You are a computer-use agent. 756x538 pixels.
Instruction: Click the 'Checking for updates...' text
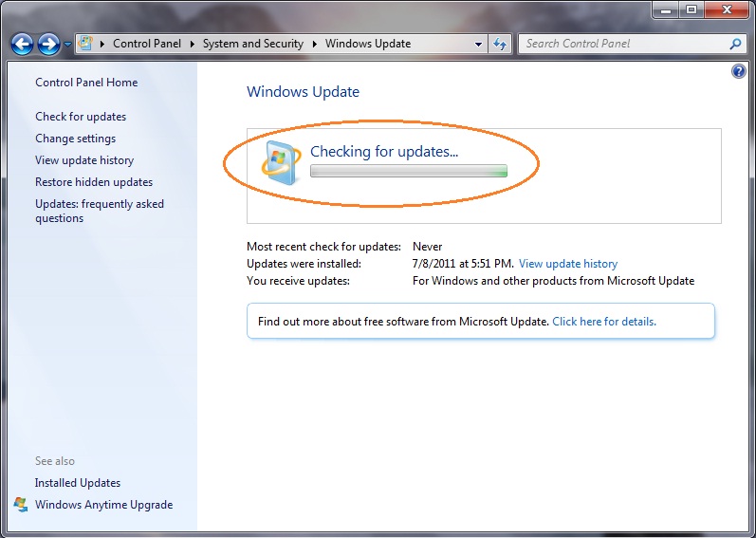384,152
